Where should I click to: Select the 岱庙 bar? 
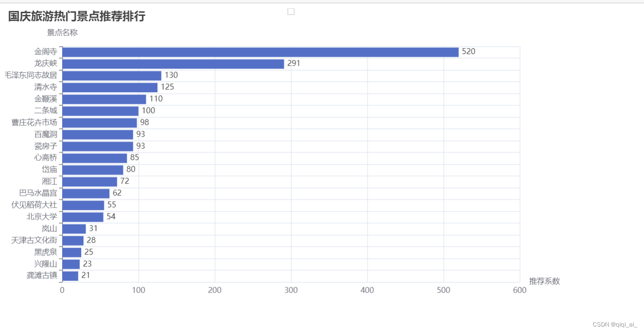pos(93,170)
